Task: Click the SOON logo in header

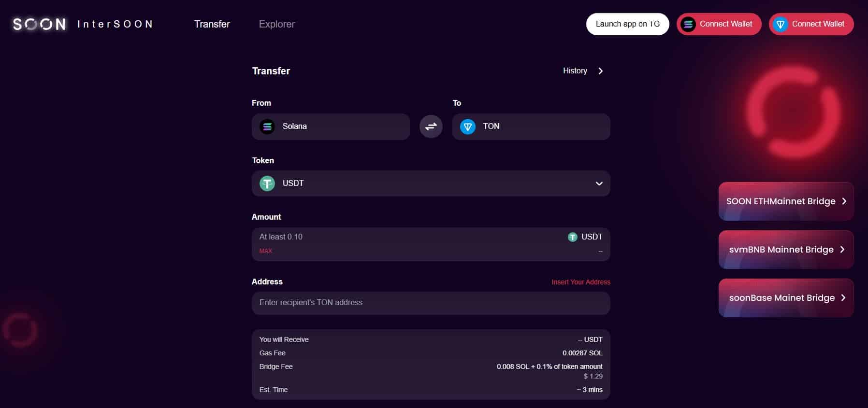Action: tap(39, 24)
